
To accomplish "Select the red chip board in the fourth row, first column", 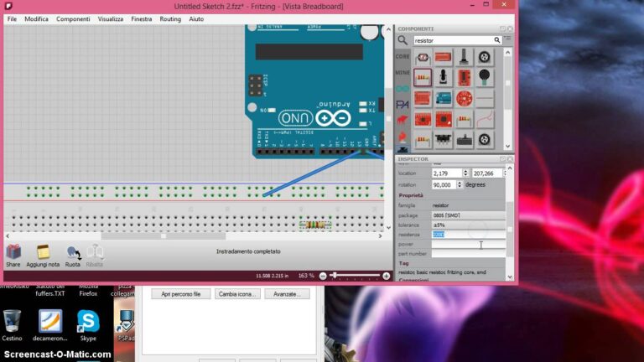I will pyautogui.click(x=423, y=120).
